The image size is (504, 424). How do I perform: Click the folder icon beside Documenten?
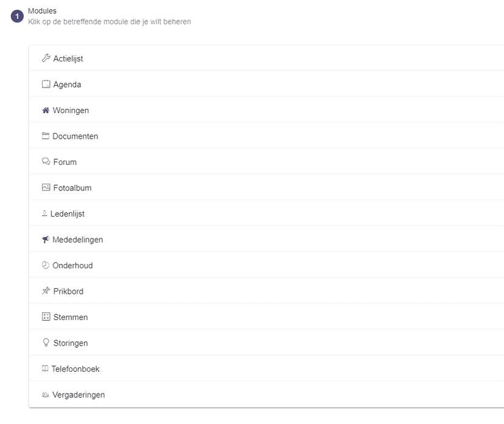click(x=46, y=136)
